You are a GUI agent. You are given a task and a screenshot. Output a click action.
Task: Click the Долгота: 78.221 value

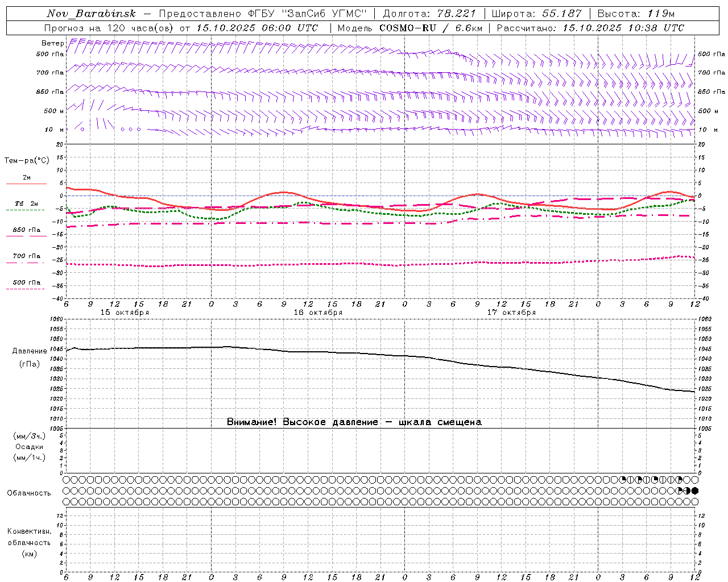pos(429,14)
